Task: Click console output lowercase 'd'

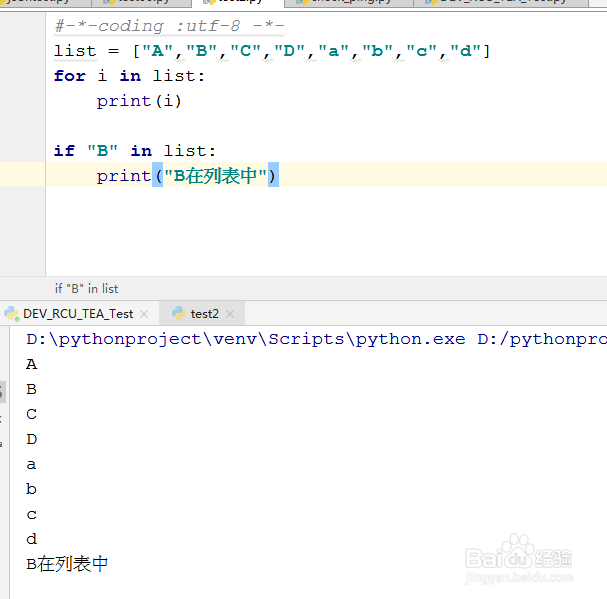Action: click(x=32, y=539)
